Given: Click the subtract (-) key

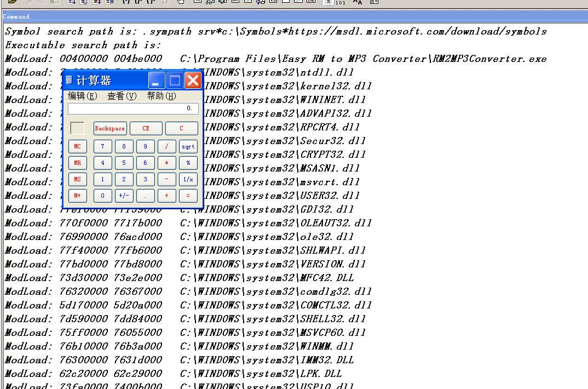Looking at the screenshot, I should (167, 179).
